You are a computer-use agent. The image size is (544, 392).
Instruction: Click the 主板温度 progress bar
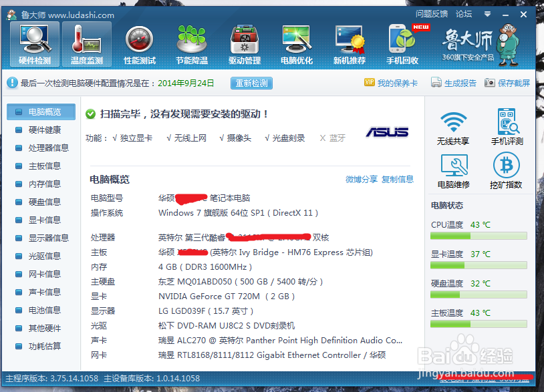point(479,324)
